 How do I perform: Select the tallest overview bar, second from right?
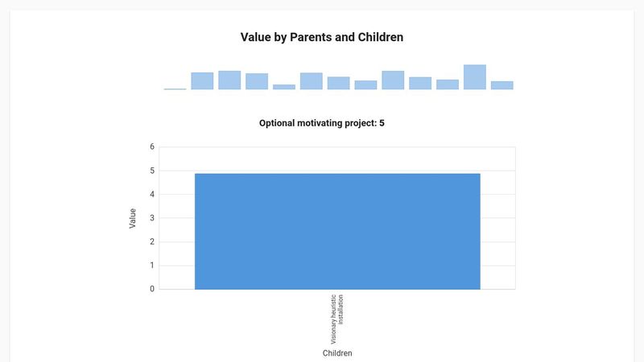(x=475, y=77)
